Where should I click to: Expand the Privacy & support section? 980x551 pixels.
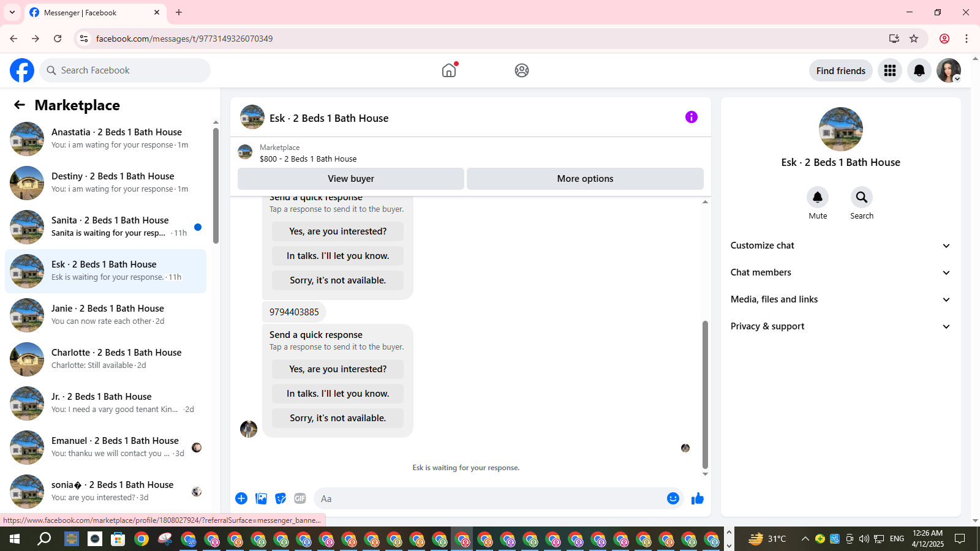(x=841, y=326)
